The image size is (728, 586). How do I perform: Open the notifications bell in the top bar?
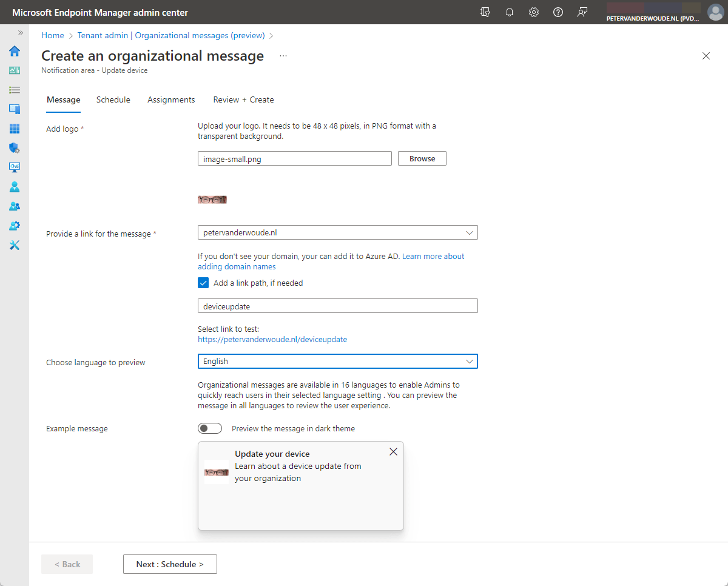pyautogui.click(x=509, y=12)
